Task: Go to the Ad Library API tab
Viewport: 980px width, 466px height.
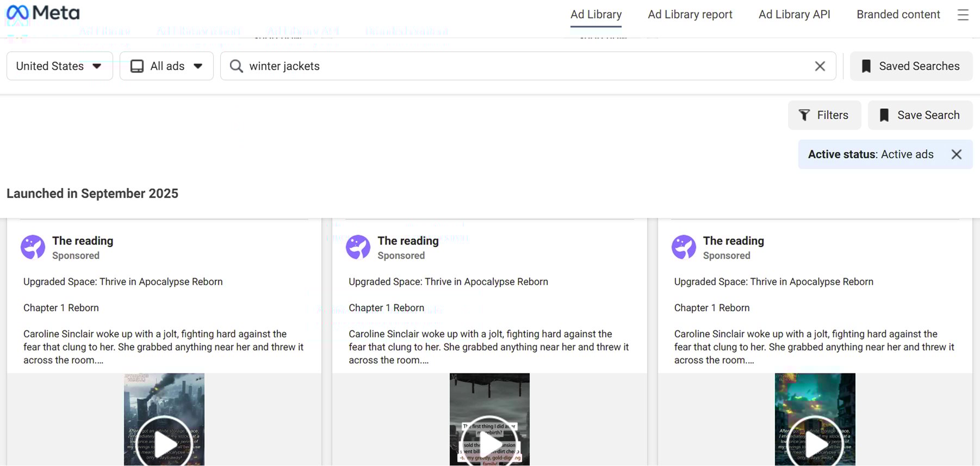Action: (x=794, y=15)
